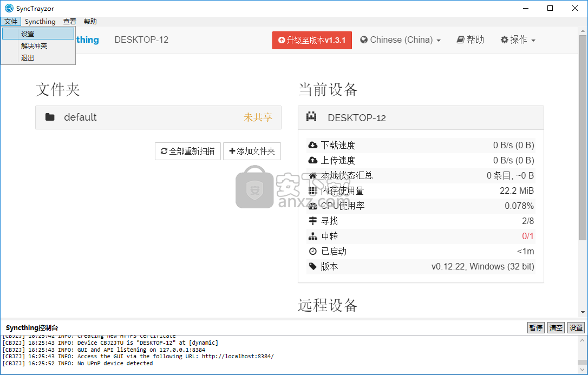Screen dimensions: 588x375
Task: Choose 退出 from the file menu
Action: coord(38,58)
